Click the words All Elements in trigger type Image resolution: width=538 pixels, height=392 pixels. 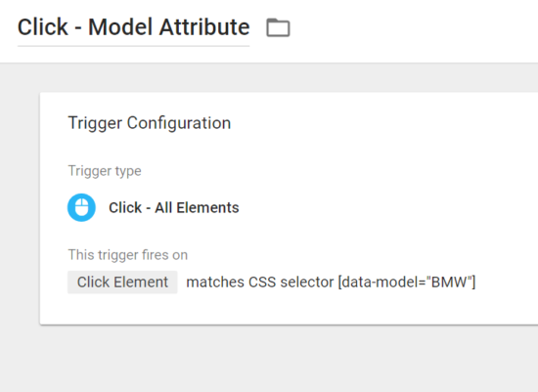[197, 208]
